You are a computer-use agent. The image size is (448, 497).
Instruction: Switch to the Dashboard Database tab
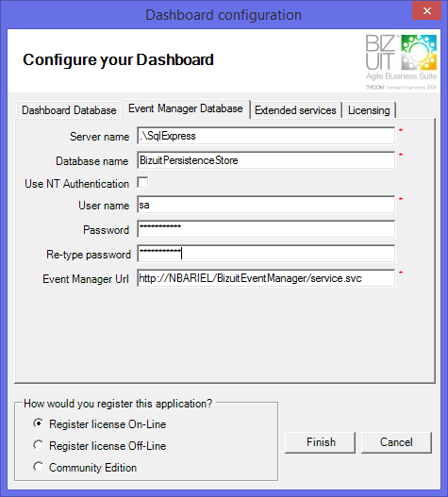click(x=69, y=110)
